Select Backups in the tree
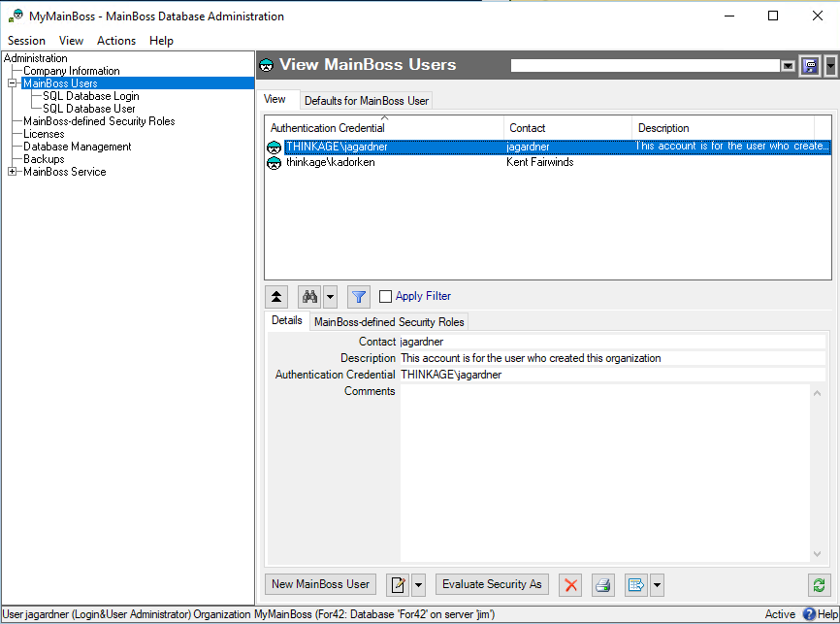The width and height of the screenshot is (840, 624). [44, 159]
